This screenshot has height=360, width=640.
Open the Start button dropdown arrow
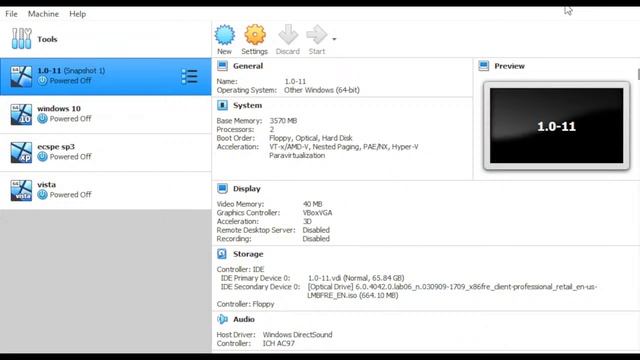click(334, 39)
